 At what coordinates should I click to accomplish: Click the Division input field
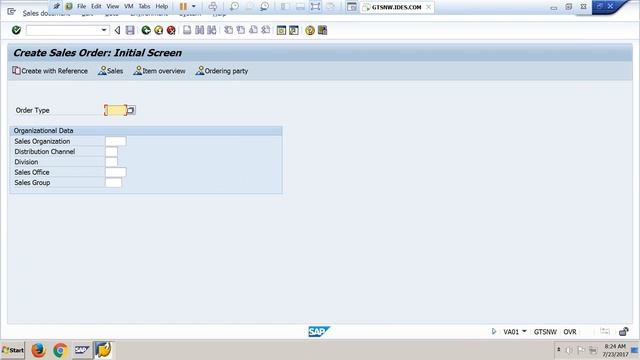pyautogui.click(x=111, y=162)
